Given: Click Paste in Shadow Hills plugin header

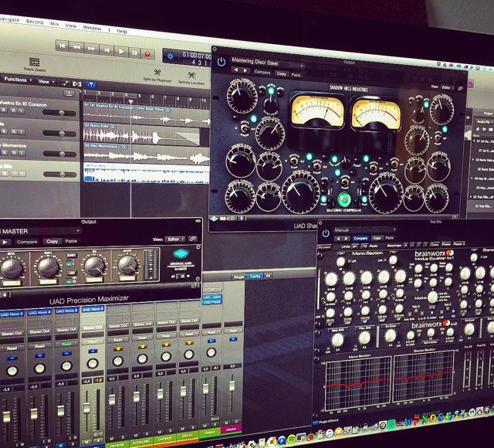Looking at the screenshot, I should 296,75.
